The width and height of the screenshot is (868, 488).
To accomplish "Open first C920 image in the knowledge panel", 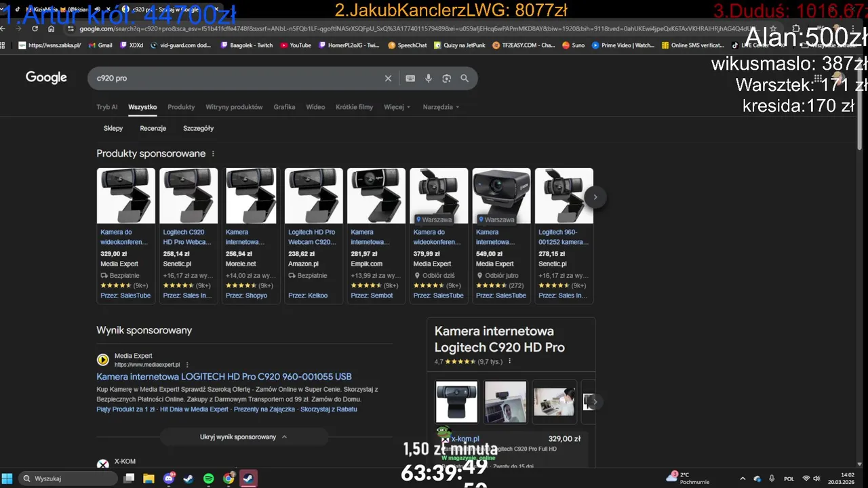I will pos(456,402).
